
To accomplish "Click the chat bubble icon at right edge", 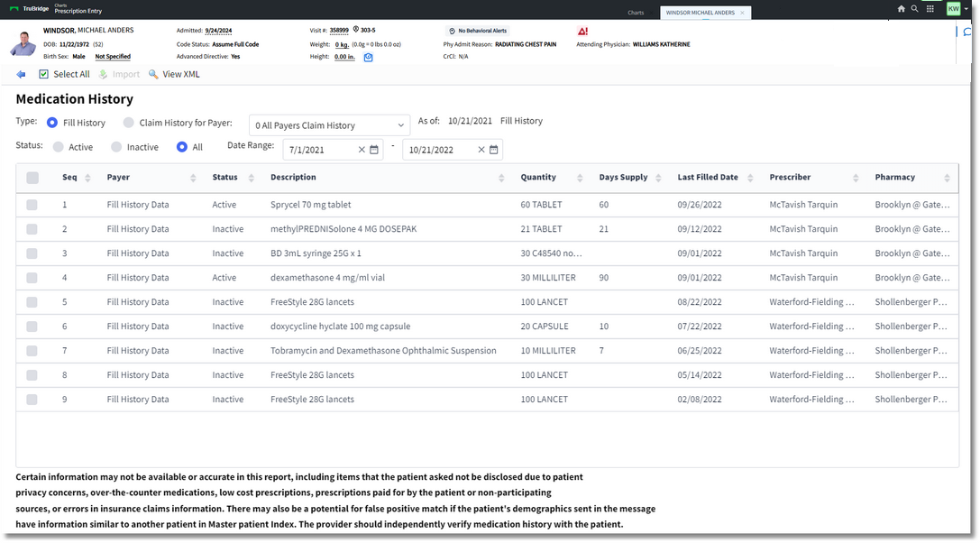I will [967, 32].
